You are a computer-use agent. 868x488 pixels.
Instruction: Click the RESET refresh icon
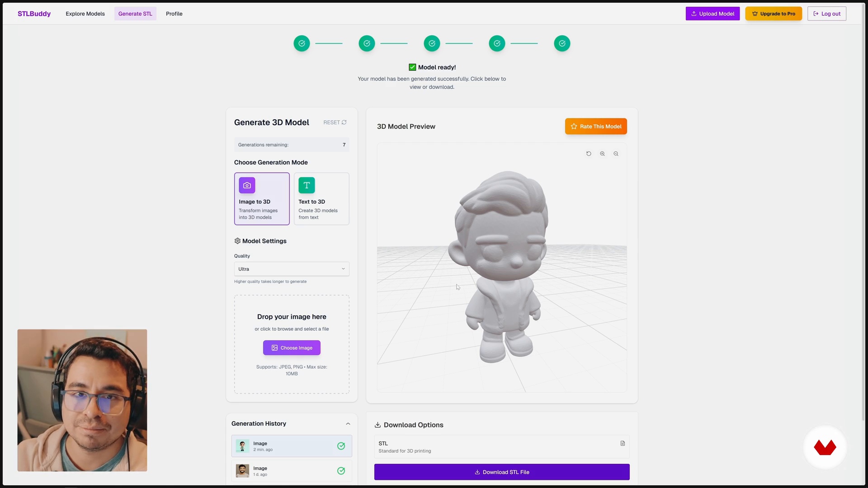point(344,122)
